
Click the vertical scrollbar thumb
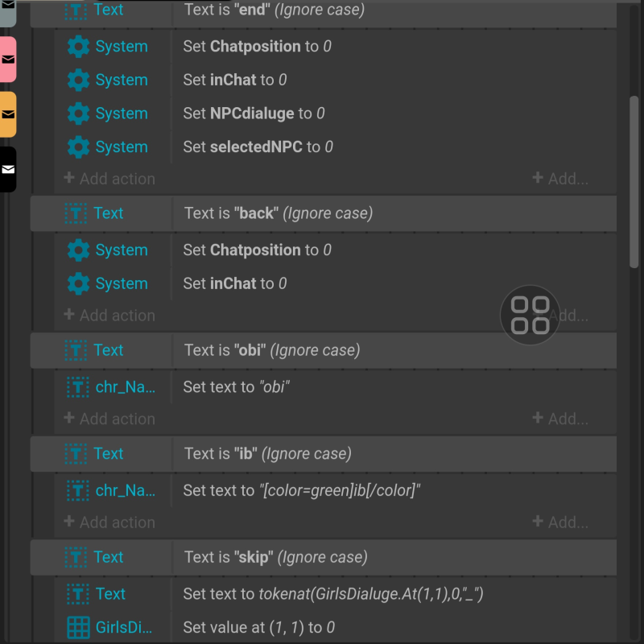click(634, 181)
